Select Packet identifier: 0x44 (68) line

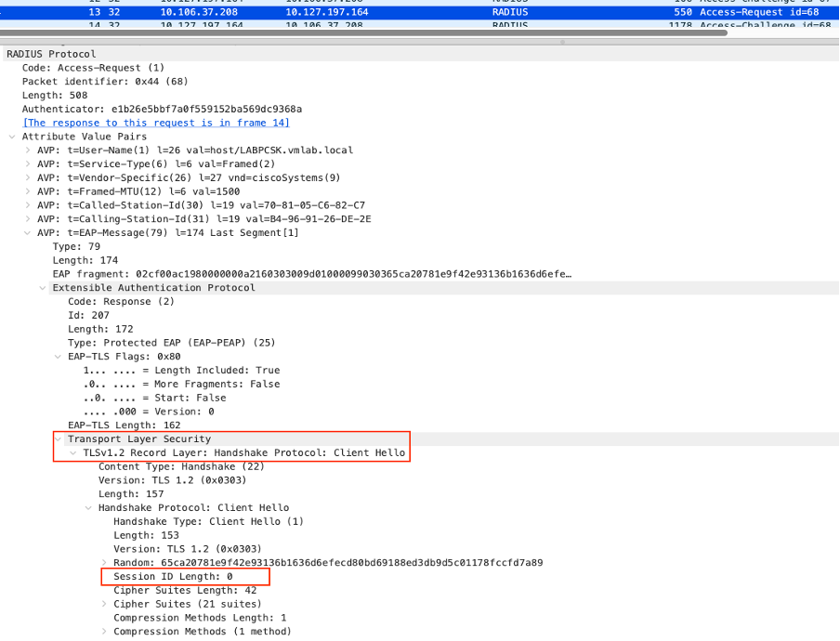pos(105,82)
